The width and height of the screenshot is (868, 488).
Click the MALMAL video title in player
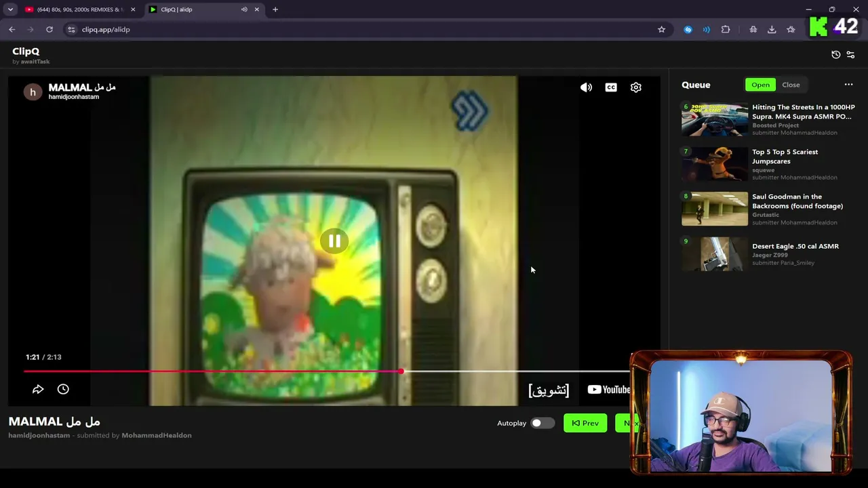pos(82,87)
